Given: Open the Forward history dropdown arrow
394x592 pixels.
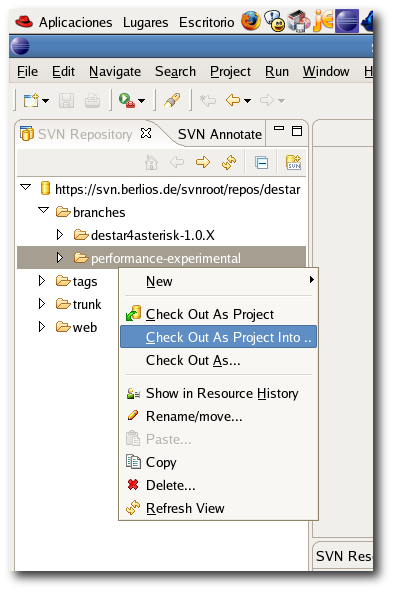Looking at the screenshot, I should pos(281,101).
